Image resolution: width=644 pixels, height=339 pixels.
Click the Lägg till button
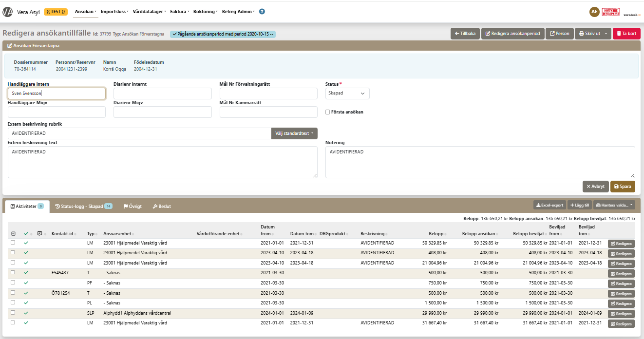click(x=579, y=205)
